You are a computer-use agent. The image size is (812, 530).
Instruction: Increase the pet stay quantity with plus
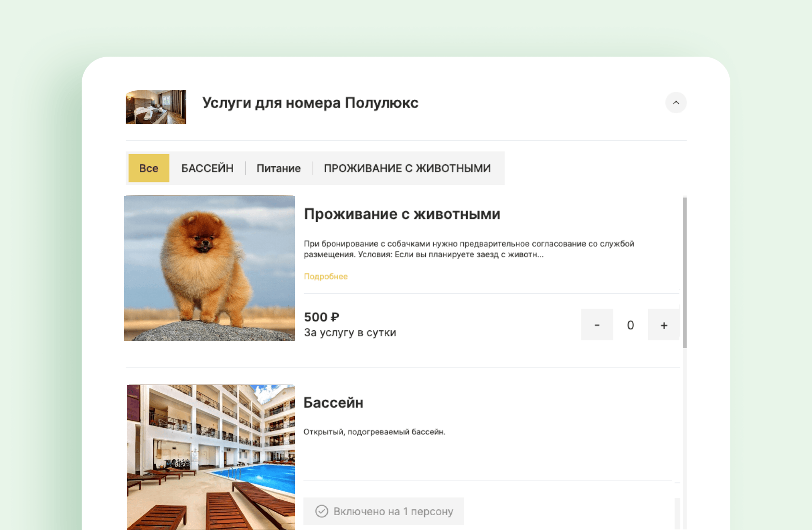(664, 325)
